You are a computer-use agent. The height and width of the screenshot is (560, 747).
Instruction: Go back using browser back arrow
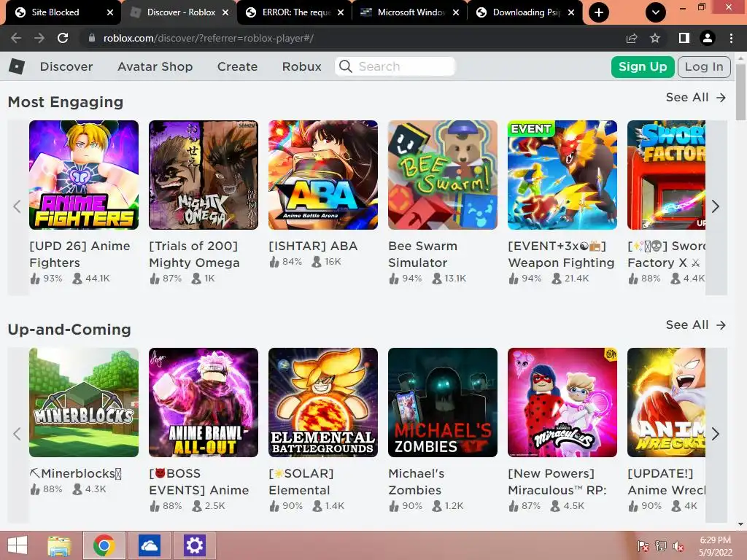coord(16,38)
